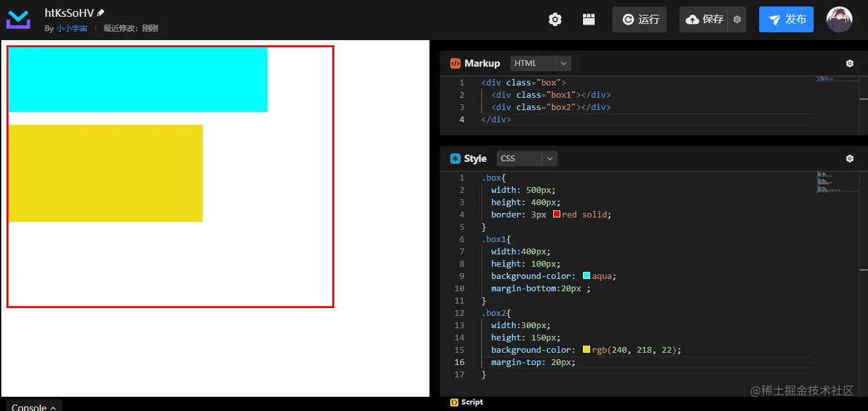
Task: Click the Markup panel HTML icon
Action: click(455, 63)
